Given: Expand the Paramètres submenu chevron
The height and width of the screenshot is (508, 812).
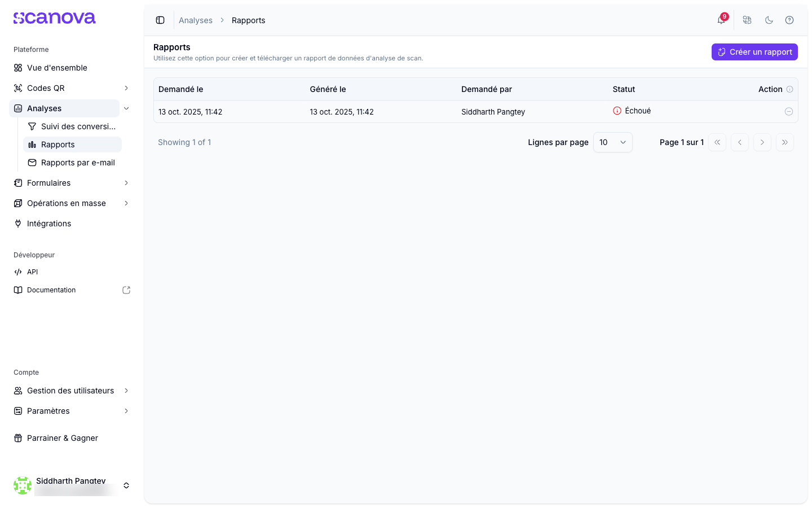Looking at the screenshot, I should pyautogui.click(x=126, y=411).
